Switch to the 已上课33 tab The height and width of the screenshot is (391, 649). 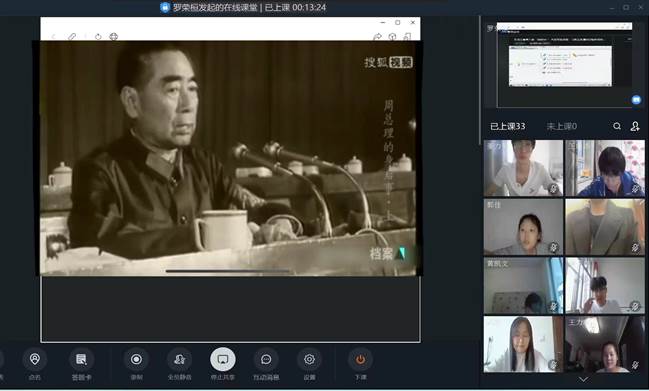(507, 126)
